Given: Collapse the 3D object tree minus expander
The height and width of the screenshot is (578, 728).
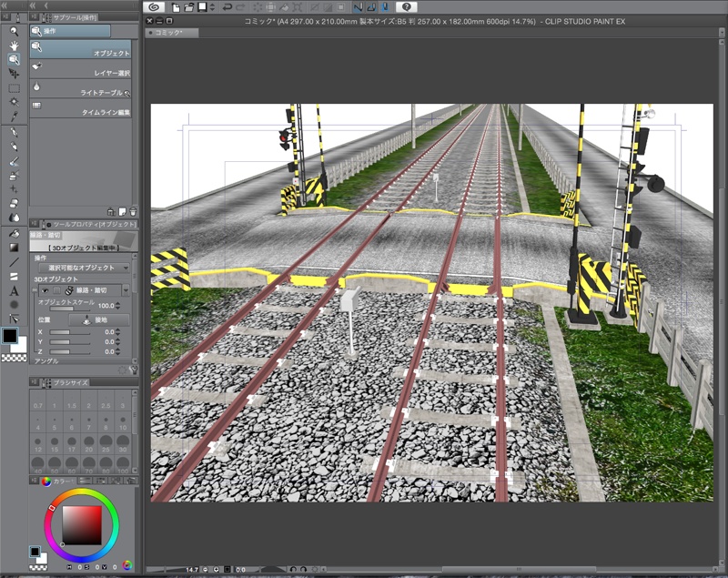Looking at the screenshot, I should tap(35, 290).
